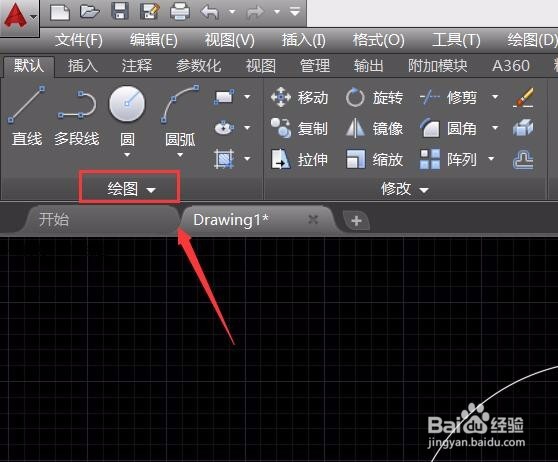This screenshot has width=558, height=462.
Task: Switch to the 默认 ribbon tab
Action: pos(29,66)
